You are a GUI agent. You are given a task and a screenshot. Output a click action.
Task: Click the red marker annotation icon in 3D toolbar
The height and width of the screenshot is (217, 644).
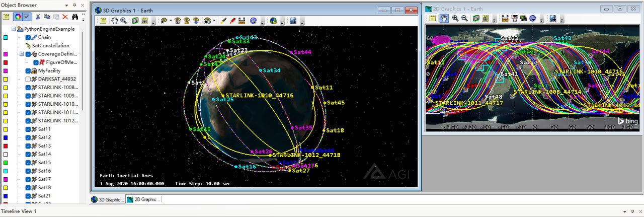232,21
